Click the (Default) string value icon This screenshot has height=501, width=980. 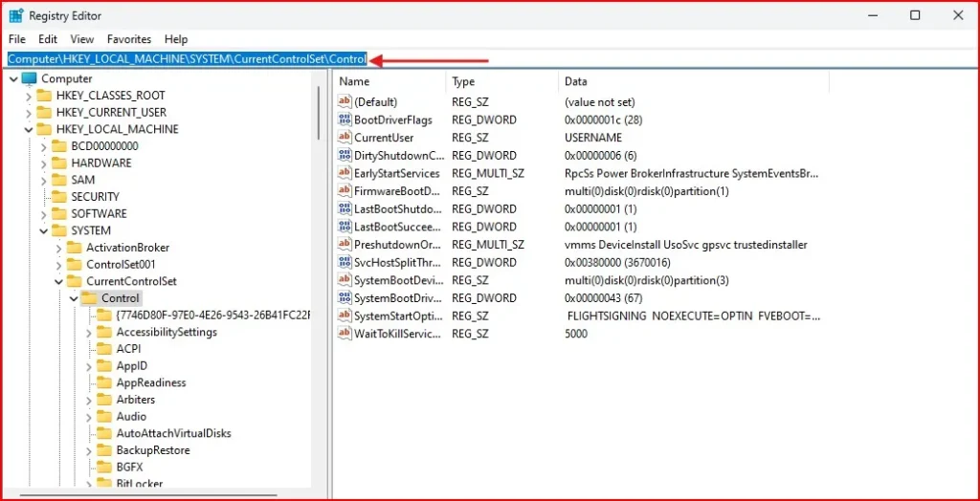(345, 101)
